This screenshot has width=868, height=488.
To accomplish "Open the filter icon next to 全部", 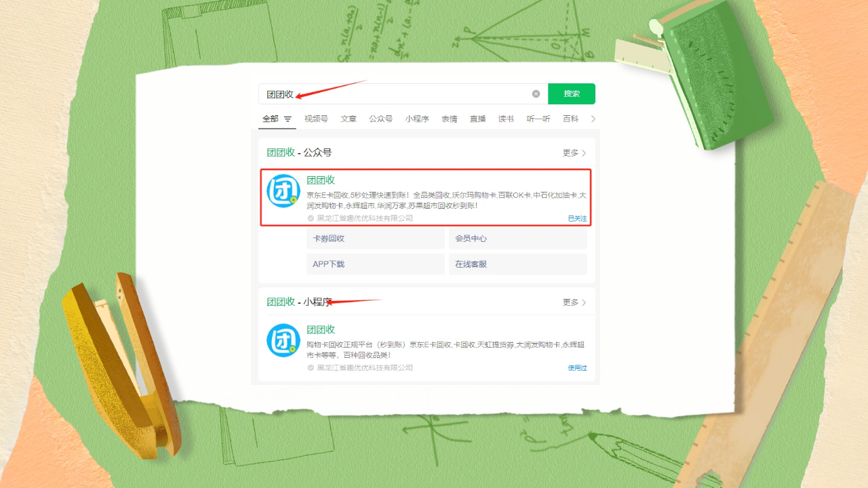I will (288, 119).
